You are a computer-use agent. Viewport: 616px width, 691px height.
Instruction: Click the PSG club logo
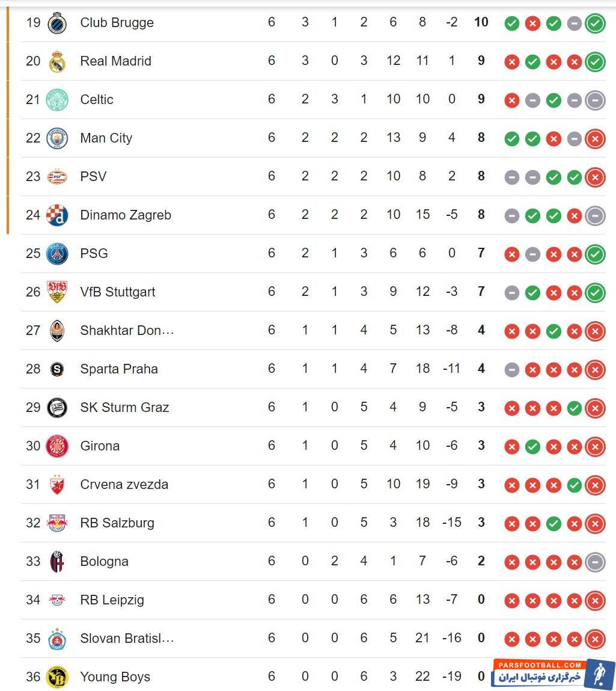pyautogui.click(x=57, y=254)
